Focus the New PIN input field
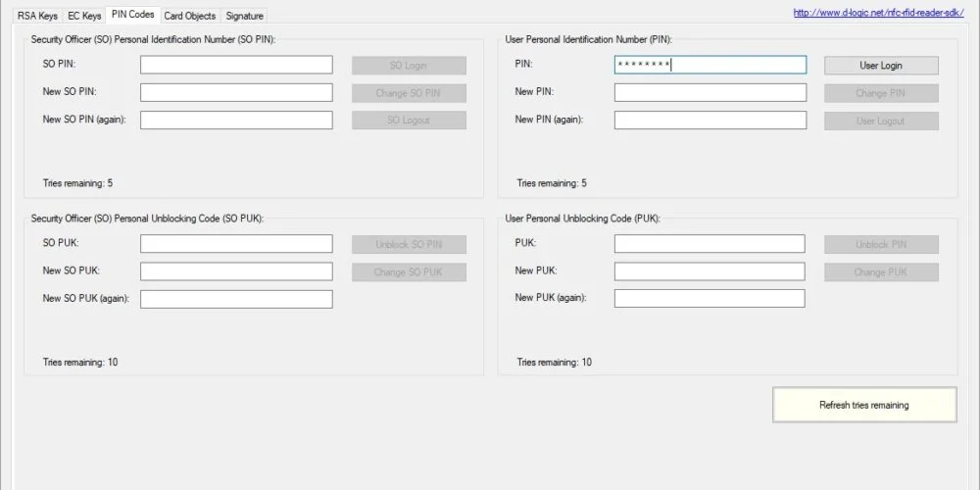The height and width of the screenshot is (490, 980). click(x=710, y=92)
